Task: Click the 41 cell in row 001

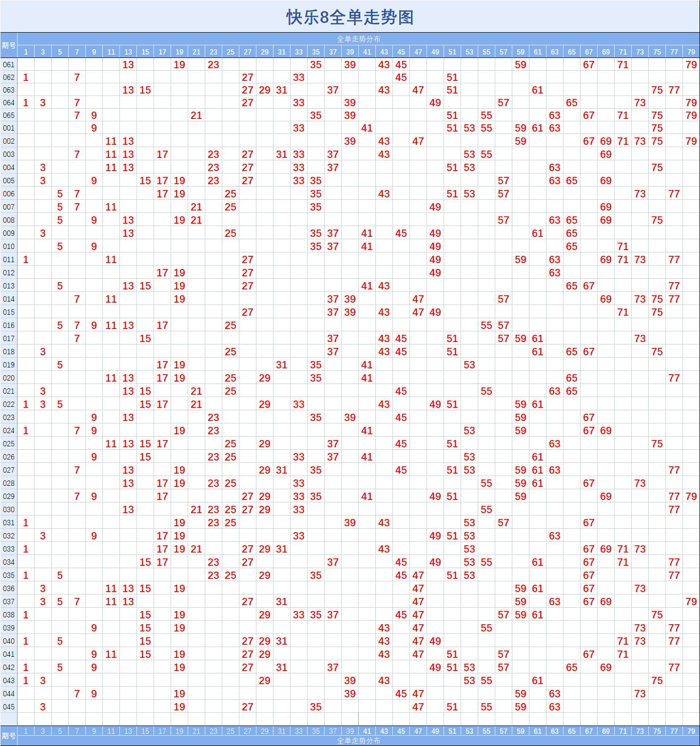Action: (x=367, y=128)
